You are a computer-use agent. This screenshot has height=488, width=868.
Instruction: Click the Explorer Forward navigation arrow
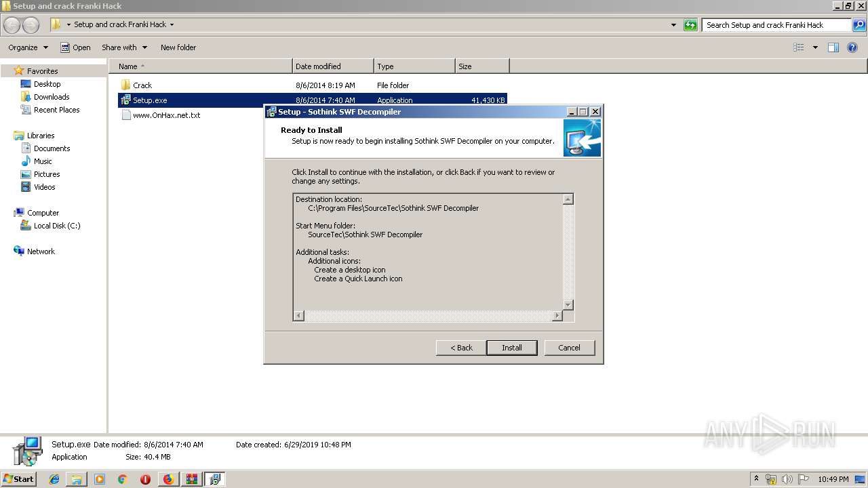tap(31, 25)
